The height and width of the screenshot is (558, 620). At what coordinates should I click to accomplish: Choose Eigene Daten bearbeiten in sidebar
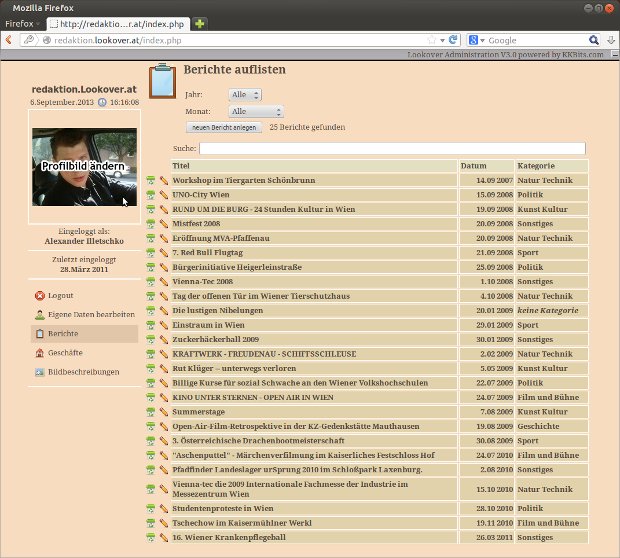coord(91,315)
